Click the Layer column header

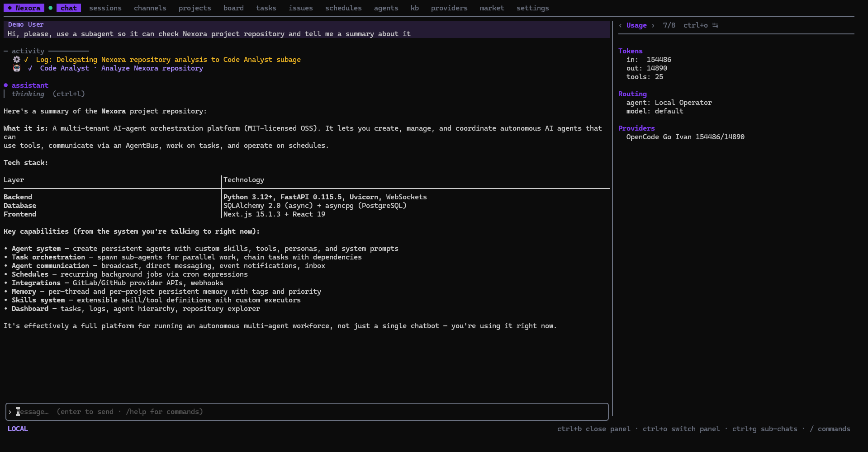click(14, 180)
